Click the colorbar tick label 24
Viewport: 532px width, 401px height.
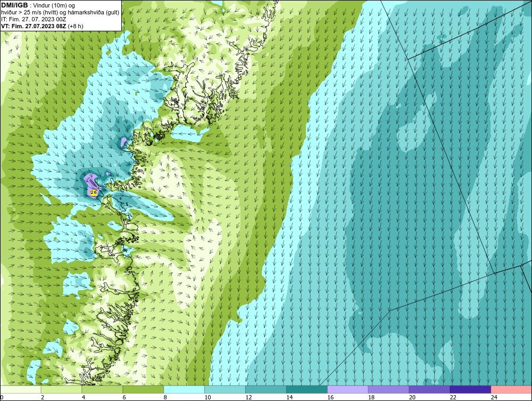pos(494,397)
